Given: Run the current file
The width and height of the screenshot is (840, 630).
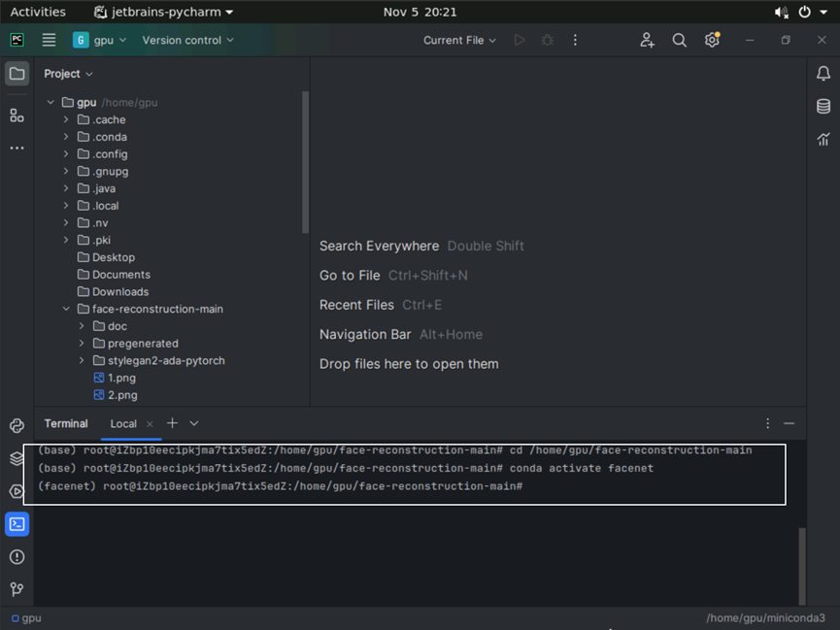Looking at the screenshot, I should pos(520,40).
